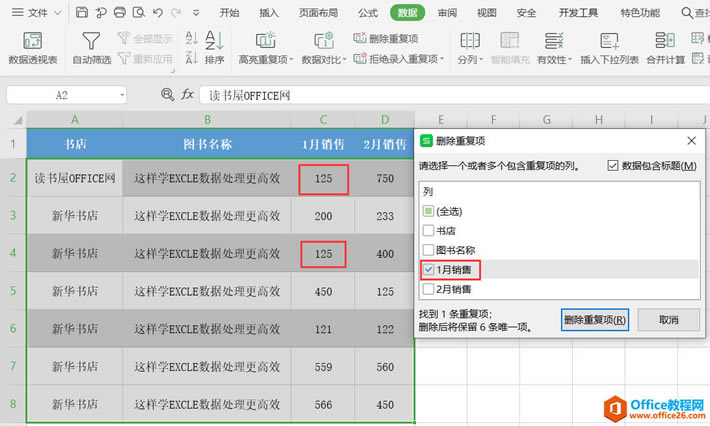This screenshot has height=426, width=710.
Task: Click the cell with value 559
Action: 323,367
